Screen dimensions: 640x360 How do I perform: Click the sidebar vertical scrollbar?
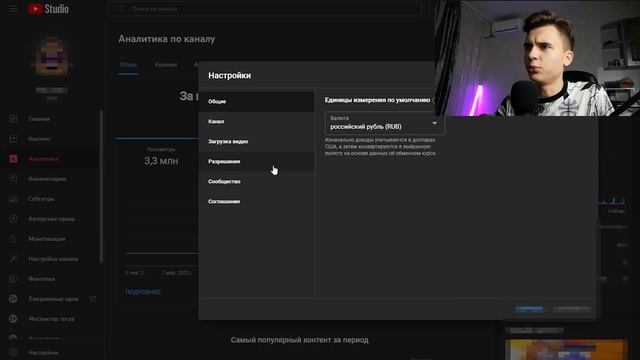(x=101, y=186)
